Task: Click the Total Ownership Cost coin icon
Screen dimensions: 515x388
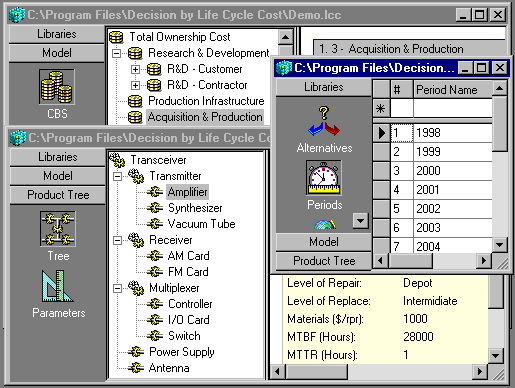Action: [116, 37]
